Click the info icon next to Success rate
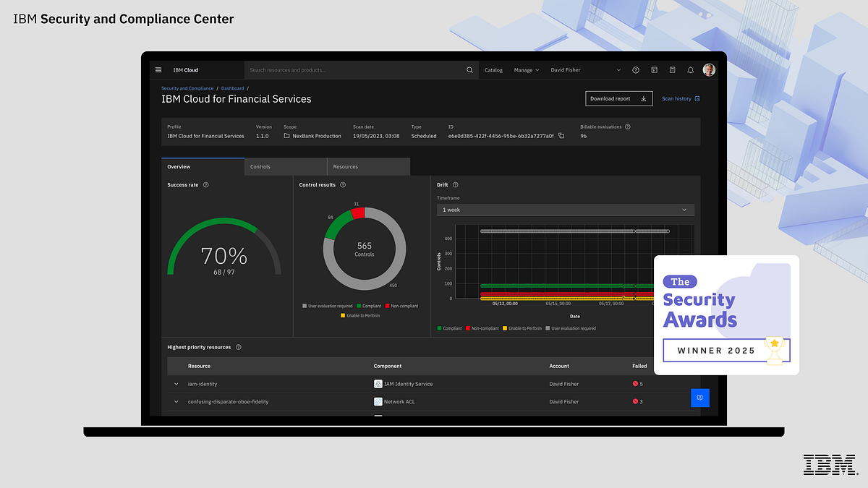The width and height of the screenshot is (868, 488). 206,185
